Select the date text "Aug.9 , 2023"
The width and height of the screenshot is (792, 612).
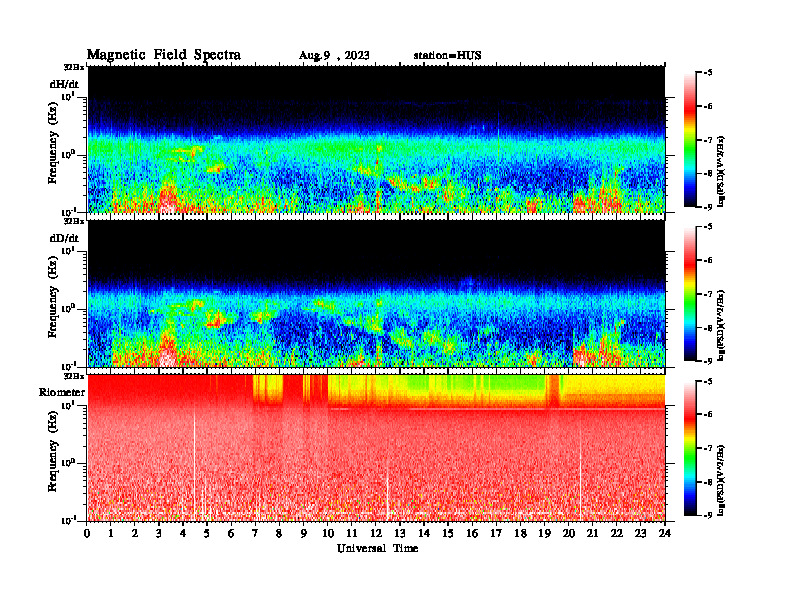pos(334,56)
